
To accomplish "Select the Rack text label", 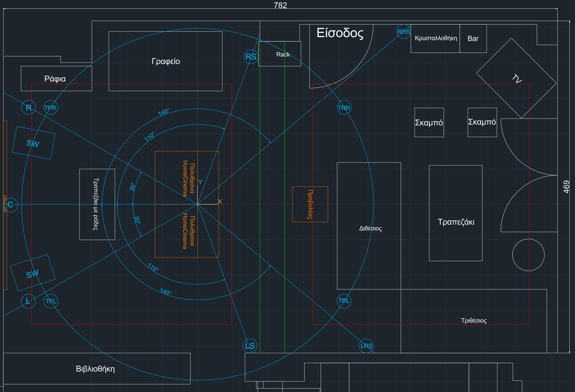I will click(x=283, y=54).
